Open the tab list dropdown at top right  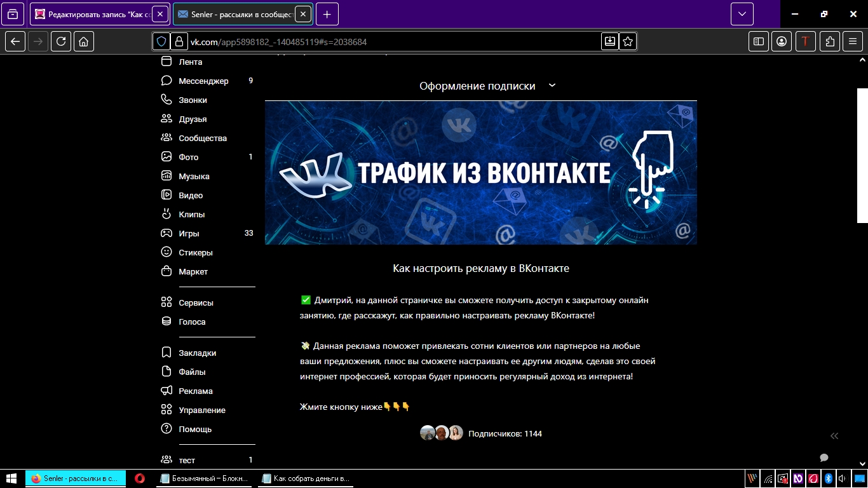741,13
